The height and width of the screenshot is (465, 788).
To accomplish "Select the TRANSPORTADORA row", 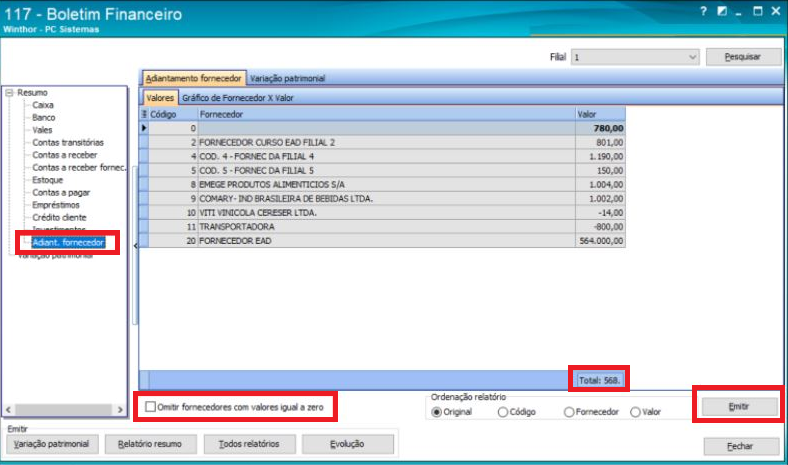I will (x=382, y=227).
